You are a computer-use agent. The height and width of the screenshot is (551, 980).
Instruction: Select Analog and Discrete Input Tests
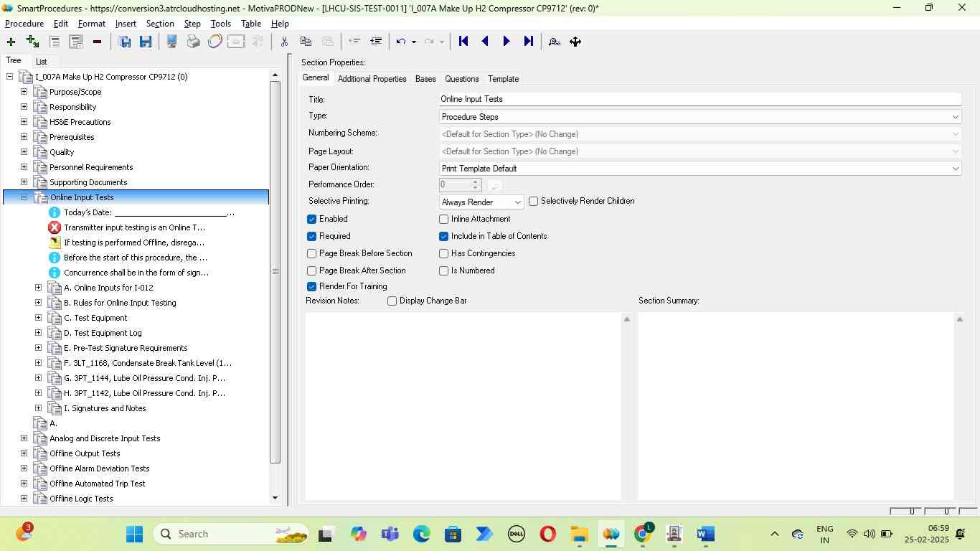pos(105,438)
